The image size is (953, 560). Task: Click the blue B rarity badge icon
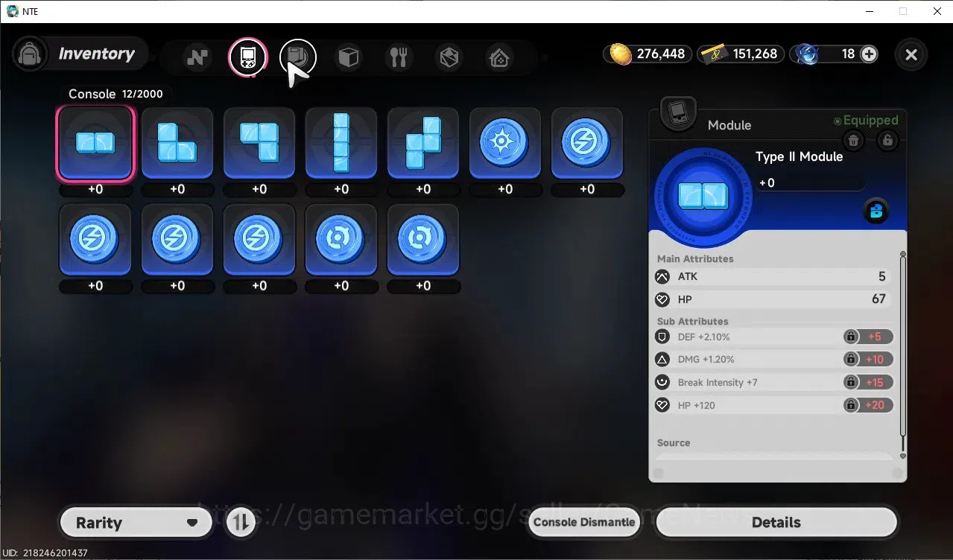click(876, 211)
